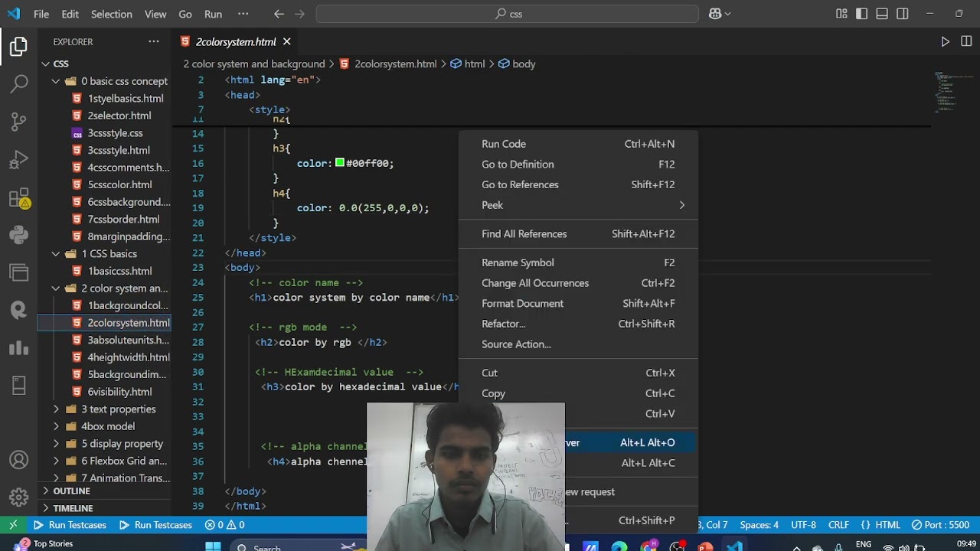
Task: Click the Run play icon in editor toolbar
Action: [x=946, y=41]
